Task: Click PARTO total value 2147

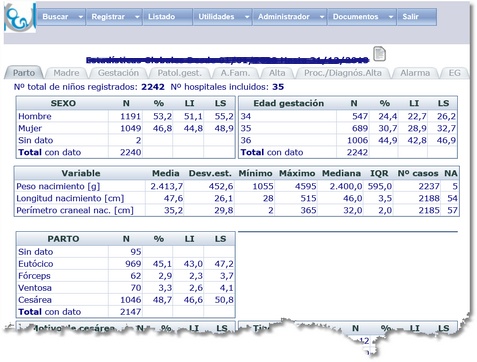Action: 130,312
